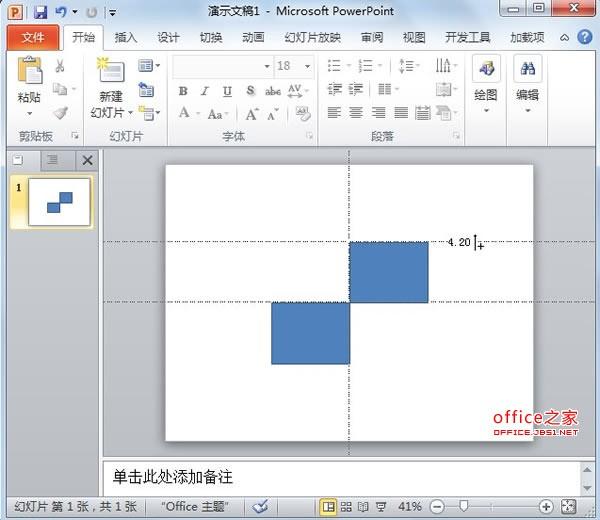
Task: Click the Reset slide icon
Action: (x=146, y=89)
